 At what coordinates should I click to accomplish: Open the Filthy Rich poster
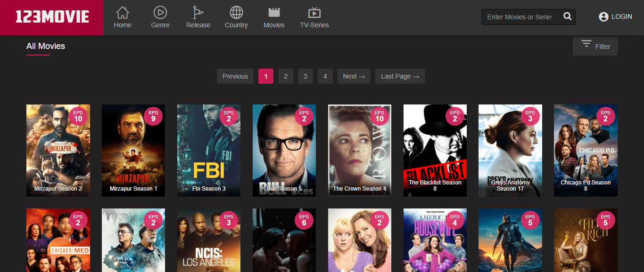coord(586,240)
